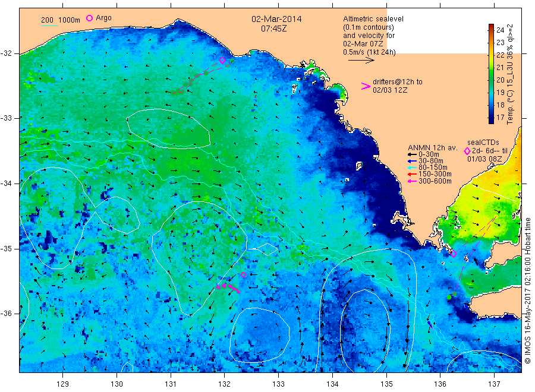Click the 2d- 6d-- til text
The width and height of the screenshot is (535, 392).
tap(490, 151)
